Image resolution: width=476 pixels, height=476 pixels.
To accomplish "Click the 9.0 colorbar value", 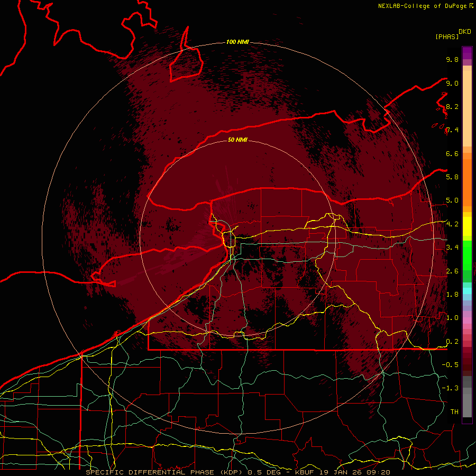I will (452, 83).
